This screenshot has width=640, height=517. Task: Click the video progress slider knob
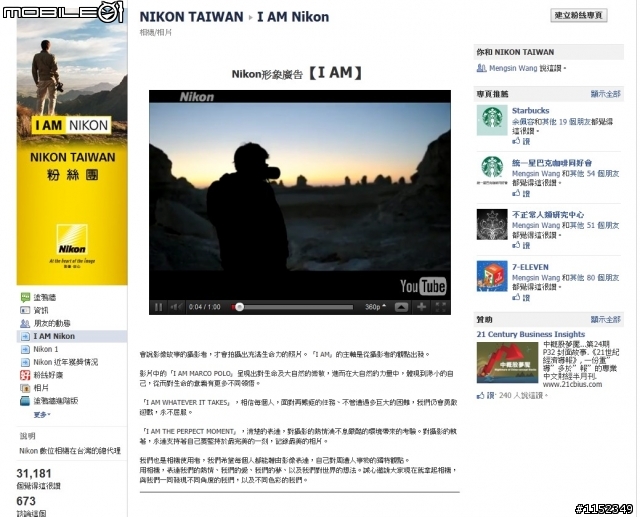(x=240, y=307)
